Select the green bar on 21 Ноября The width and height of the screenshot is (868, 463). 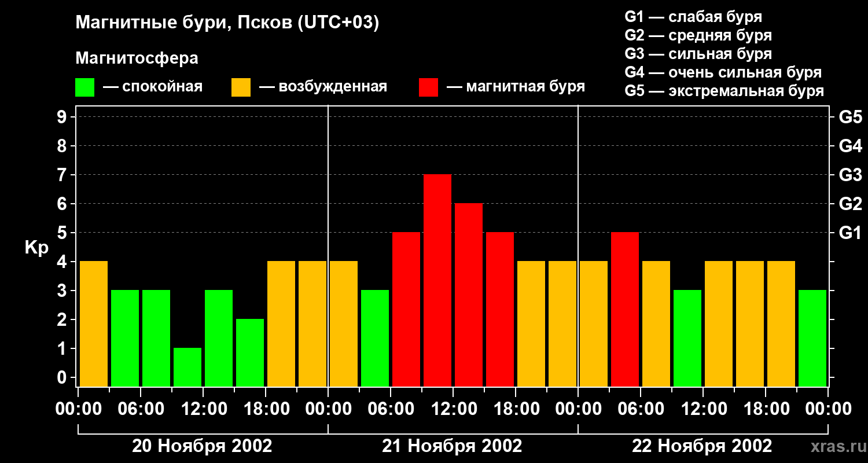(375, 338)
